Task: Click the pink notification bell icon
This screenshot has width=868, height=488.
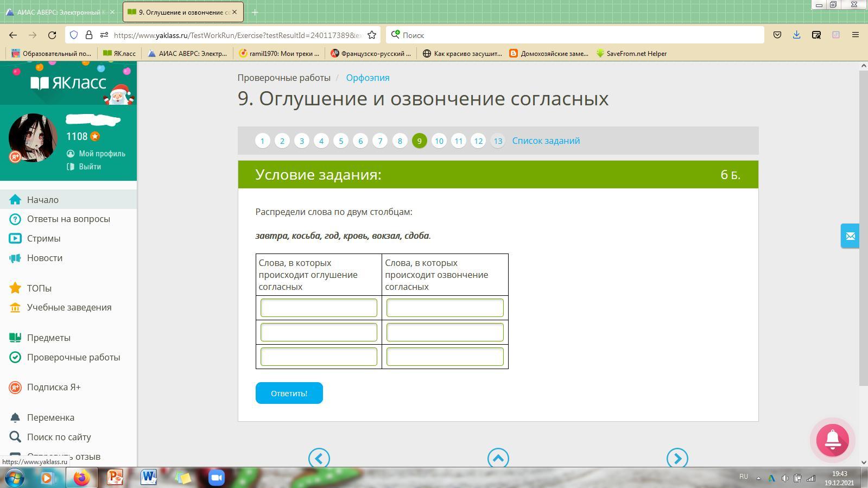Action: click(x=832, y=440)
